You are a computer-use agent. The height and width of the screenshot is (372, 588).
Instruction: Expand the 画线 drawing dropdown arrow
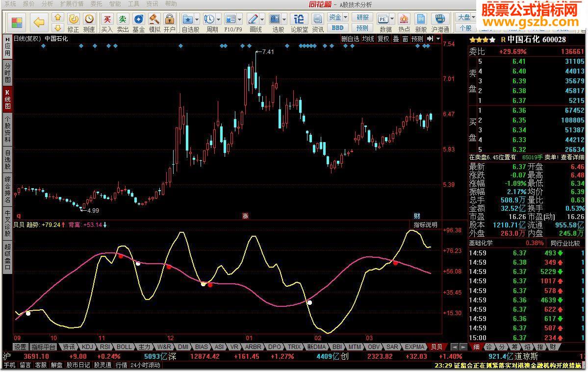tap(262, 19)
